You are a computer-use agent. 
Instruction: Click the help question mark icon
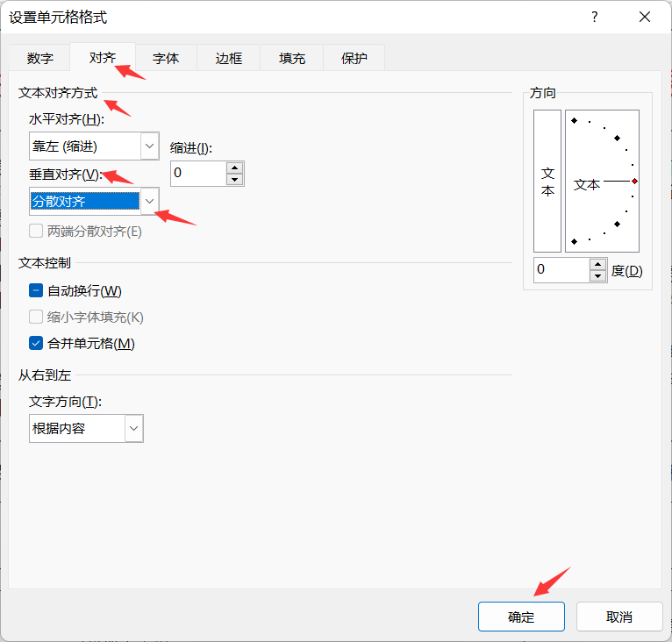point(595,18)
